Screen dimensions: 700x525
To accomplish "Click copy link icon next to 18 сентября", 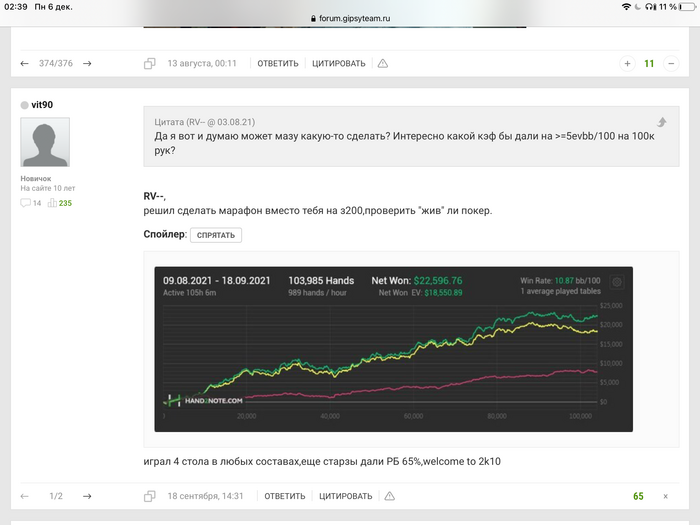I will tap(150, 496).
